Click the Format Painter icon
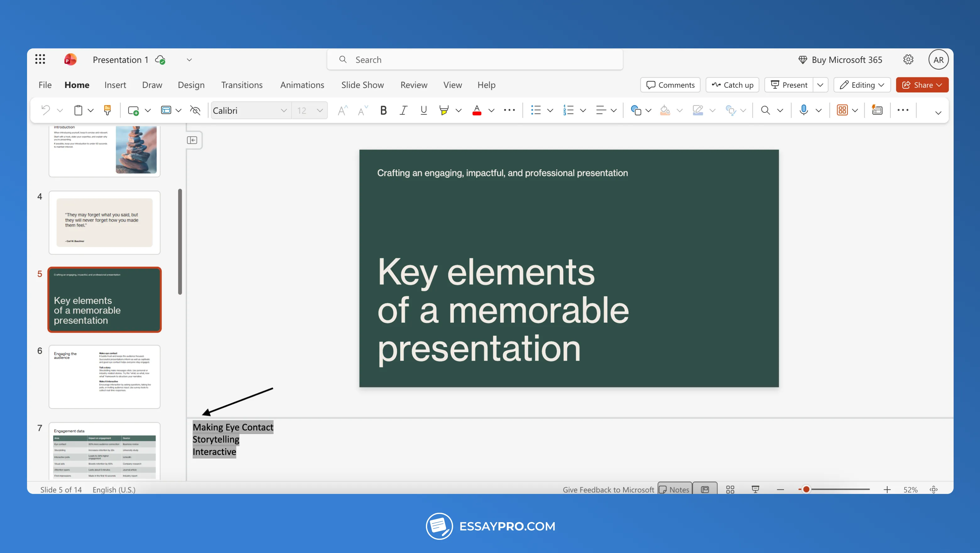980x553 pixels. click(x=107, y=110)
